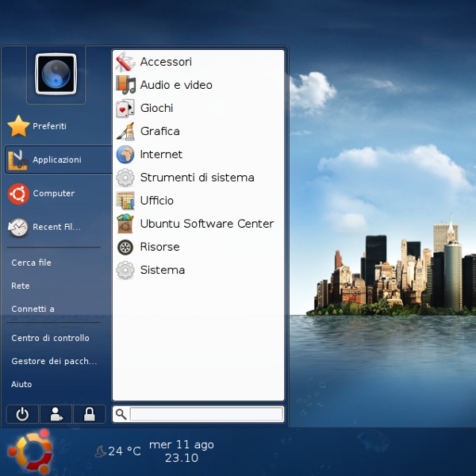The width and height of the screenshot is (476, 476).
Task: Click the Recent Files clock icon
Action: 18,227
